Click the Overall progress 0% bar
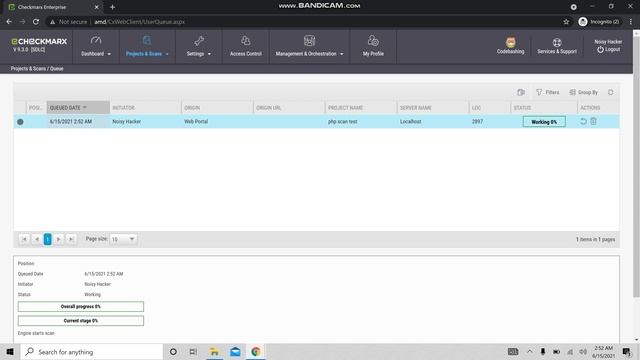 81,307
